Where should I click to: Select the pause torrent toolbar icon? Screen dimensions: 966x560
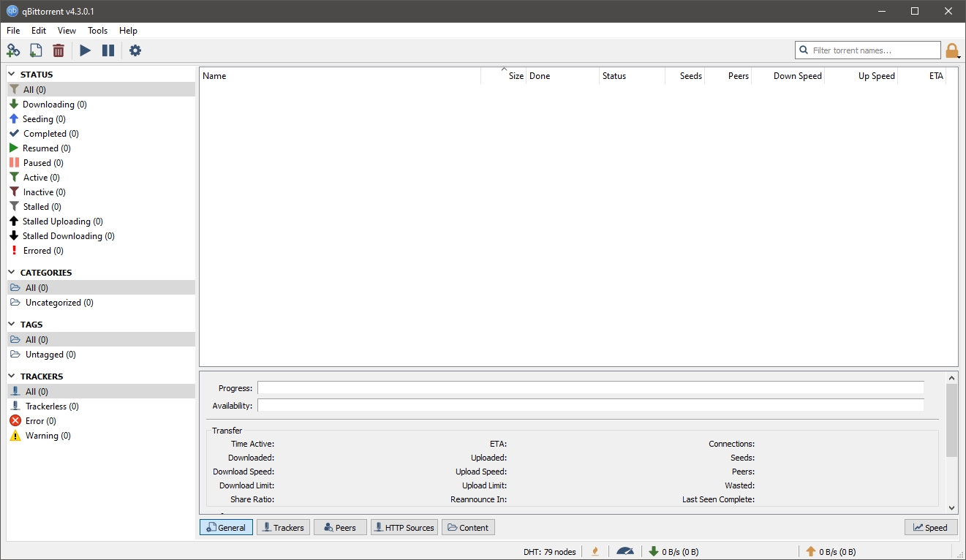point(108,50)
